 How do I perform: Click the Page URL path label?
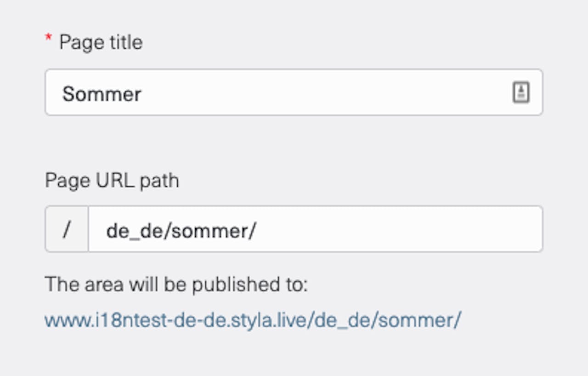112,180
